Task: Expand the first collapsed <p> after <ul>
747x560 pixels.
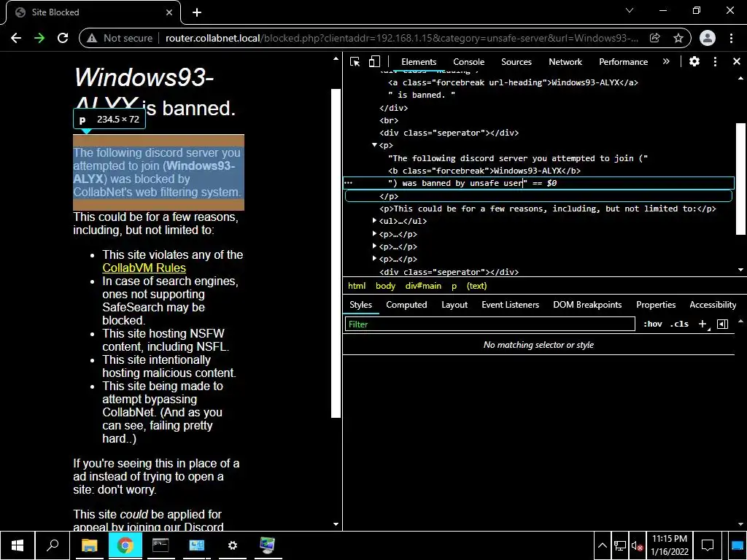Action: click(374, 233)
